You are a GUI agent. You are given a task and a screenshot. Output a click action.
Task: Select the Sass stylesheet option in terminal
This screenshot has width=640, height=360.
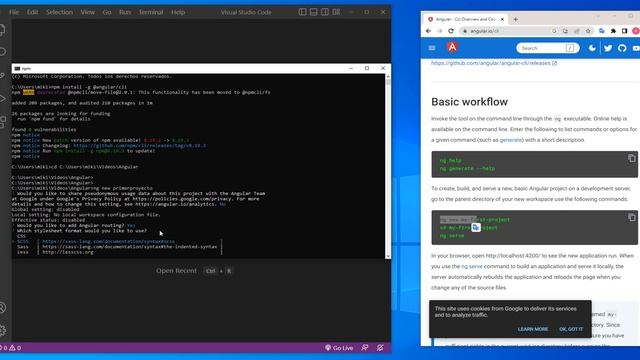pyautogui.click(x=23, y=247)
